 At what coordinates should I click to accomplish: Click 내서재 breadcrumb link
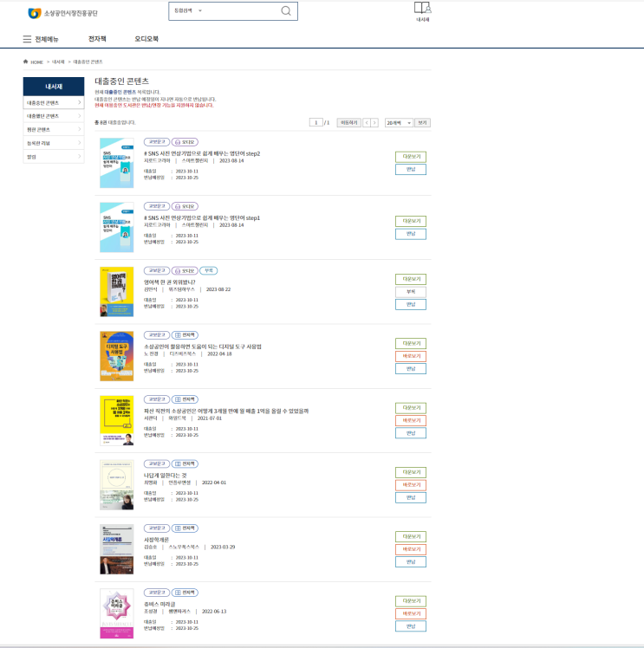(x=58, y=62)
